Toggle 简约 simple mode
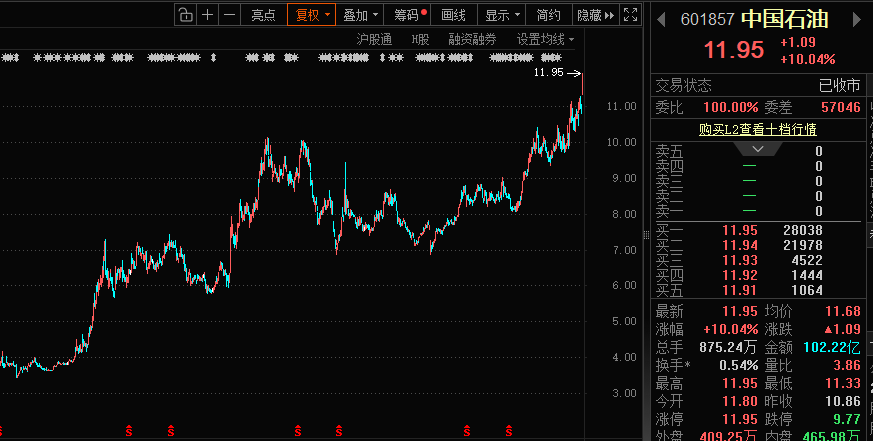 [x=548, y=14]
